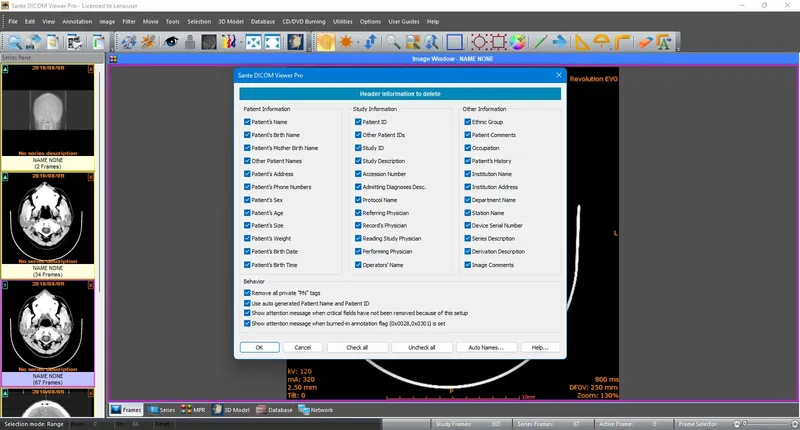
Task: Select the elliptical ROI tool
Action: 479,42
